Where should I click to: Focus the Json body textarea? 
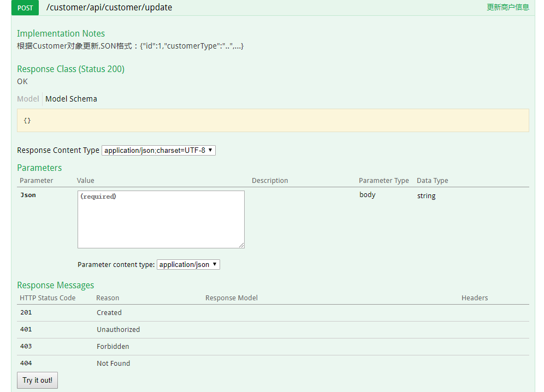click(161, 219)
